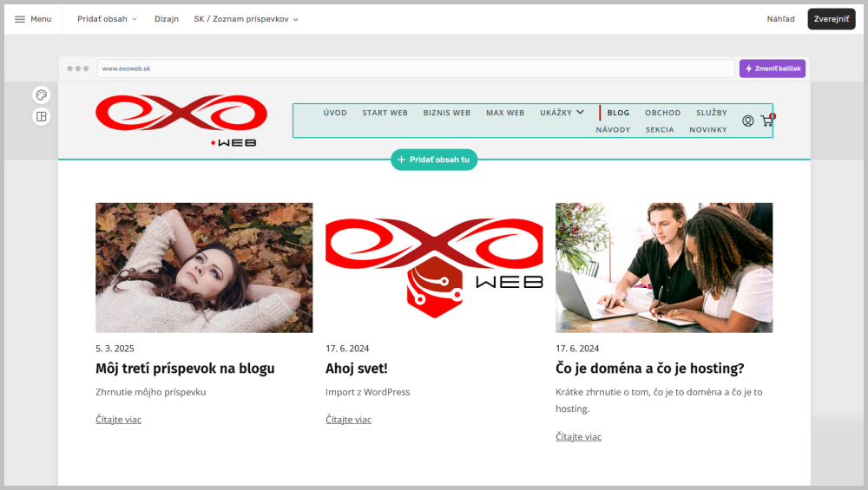This screenshot has width=868, height=490.
Task: Select the BLOG menu item
Action: [618, 113]
